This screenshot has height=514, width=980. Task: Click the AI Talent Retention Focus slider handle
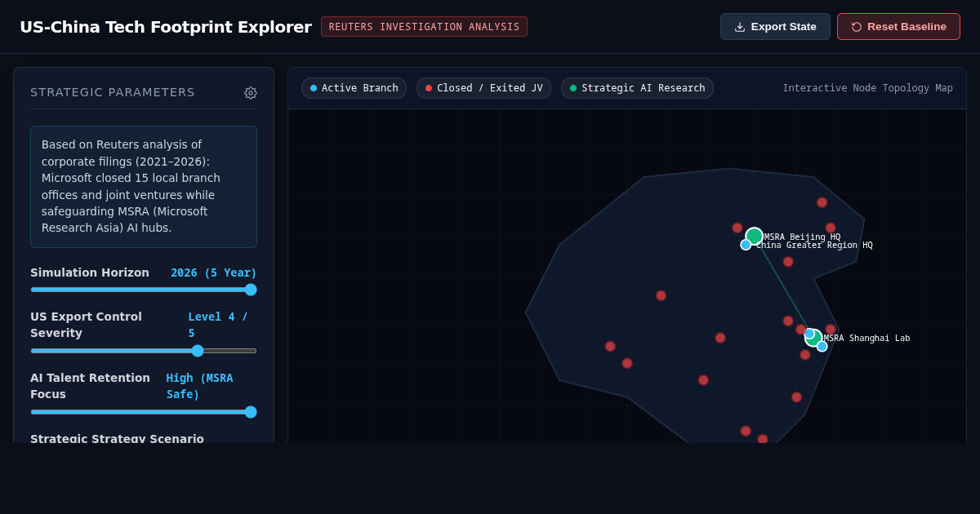251,412
